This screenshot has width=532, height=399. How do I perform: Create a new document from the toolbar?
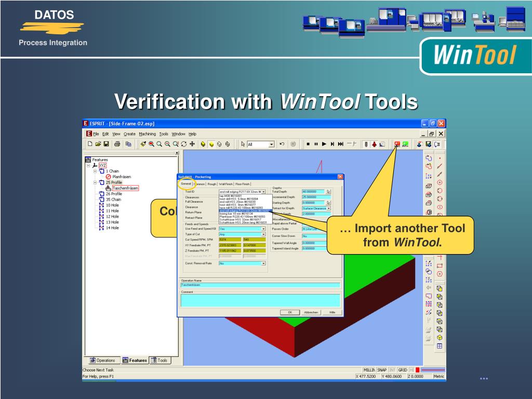tap(90, 144)
